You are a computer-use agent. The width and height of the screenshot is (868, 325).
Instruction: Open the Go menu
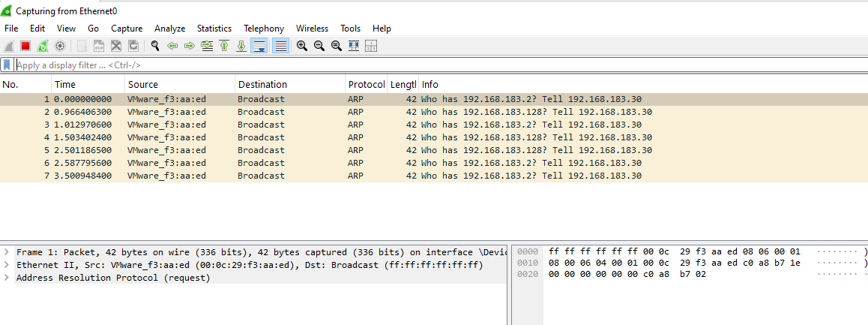93,29
